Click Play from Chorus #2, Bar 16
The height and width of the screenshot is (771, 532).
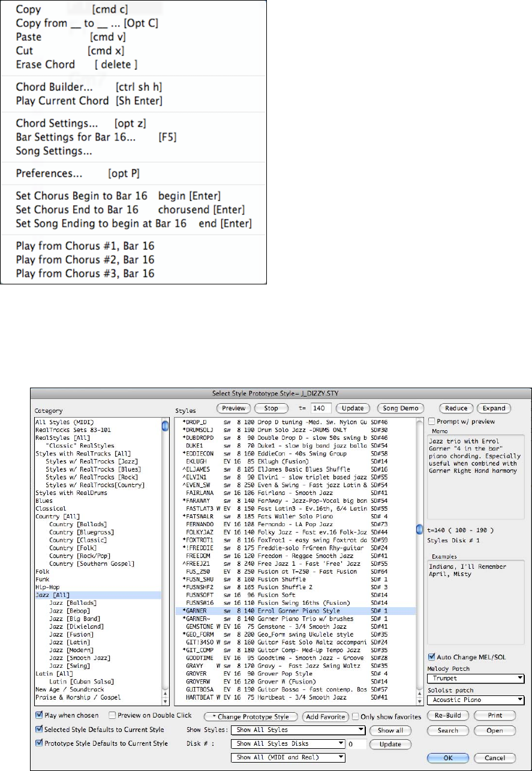[85, 259]
